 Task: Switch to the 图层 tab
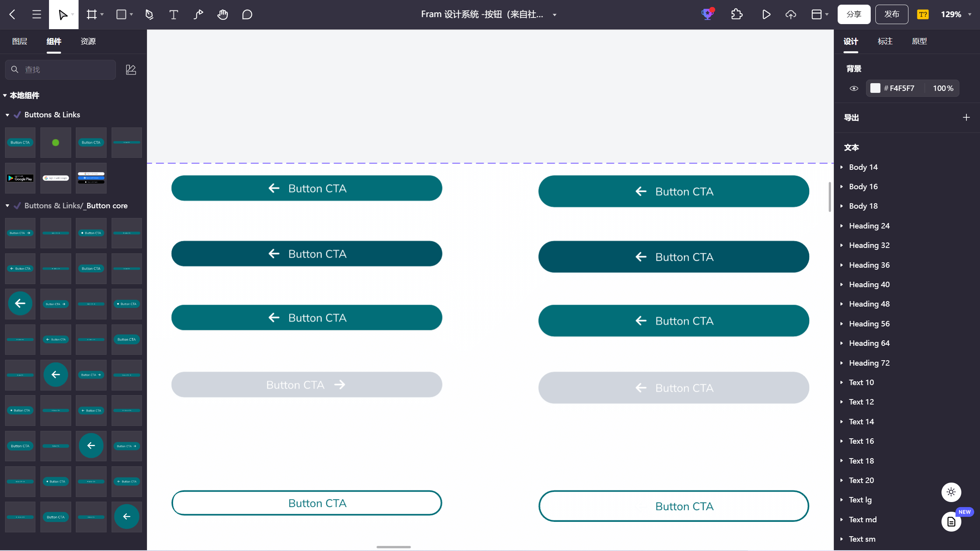tap(19, 41)
